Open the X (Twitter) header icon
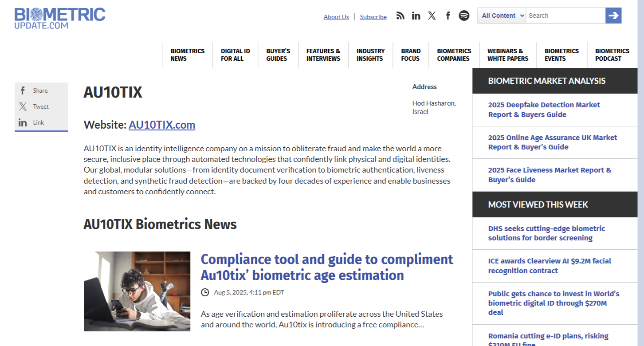This screenshot has width=644, height=346. (x=432, y=16)
